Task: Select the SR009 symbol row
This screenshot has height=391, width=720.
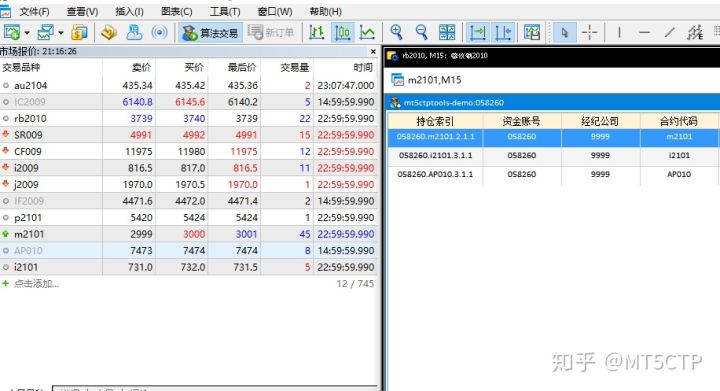Action: click(x=189, y=135)
